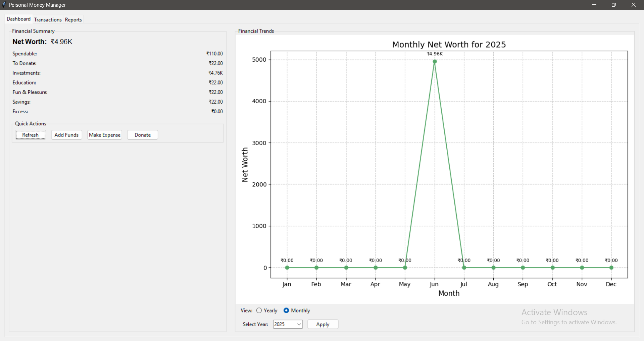Click the 2025 year combo box field
This screenshot has width=644, height=341.
(x=284, y=324)
